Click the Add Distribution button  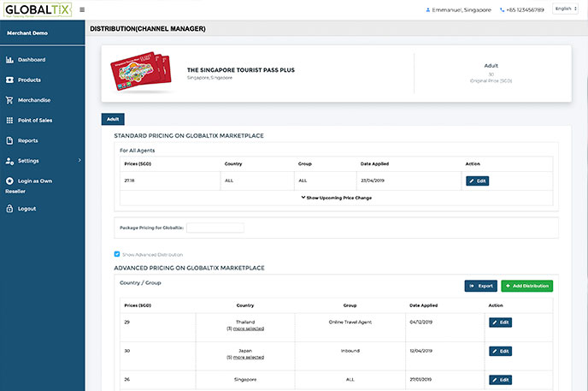526,286
